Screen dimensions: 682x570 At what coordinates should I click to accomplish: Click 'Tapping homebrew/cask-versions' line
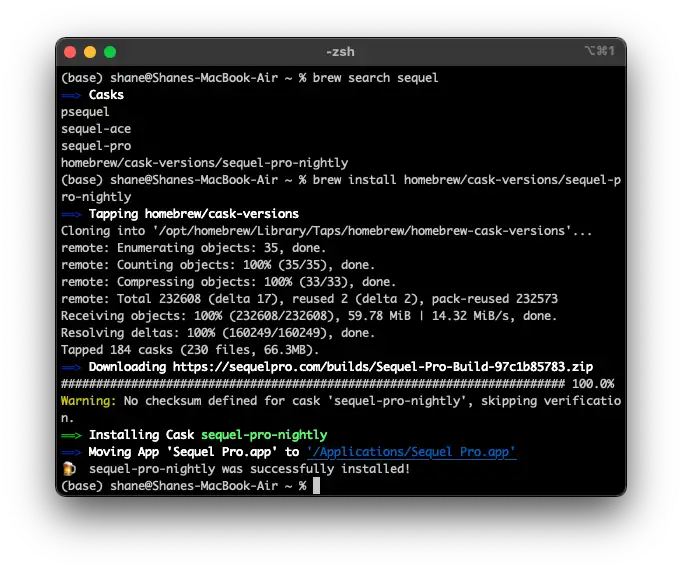(194, 214)
